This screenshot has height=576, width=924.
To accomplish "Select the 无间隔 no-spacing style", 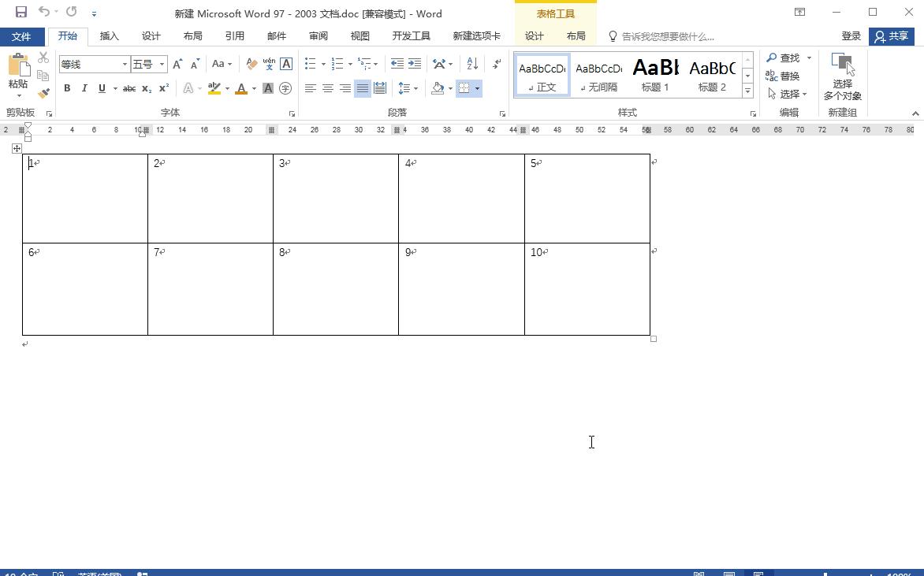I will pyautogui.click(x=598, y=74).
